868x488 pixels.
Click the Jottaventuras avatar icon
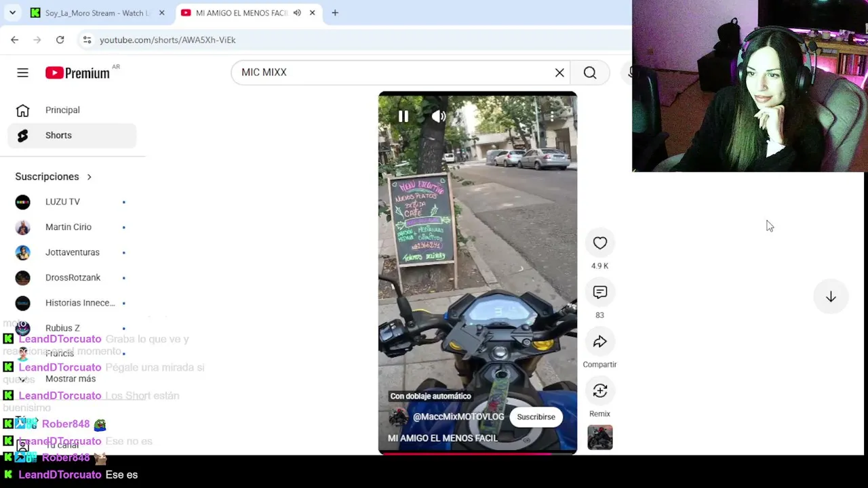(x=23, y=252)
